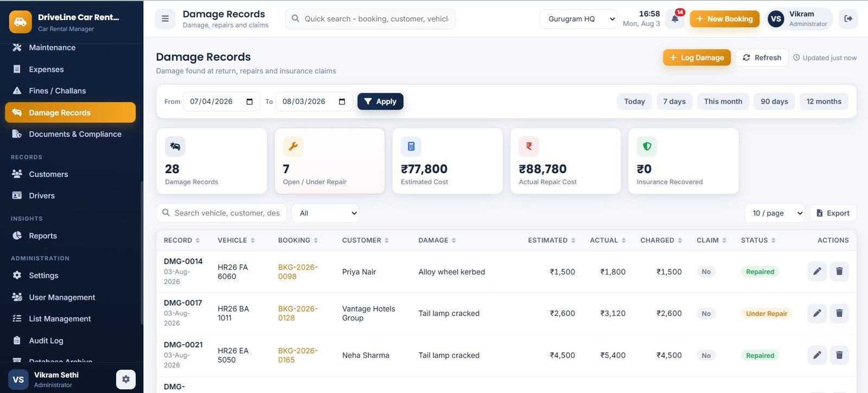
Task: Sort by CLAIM column
Action: (711, 240)
